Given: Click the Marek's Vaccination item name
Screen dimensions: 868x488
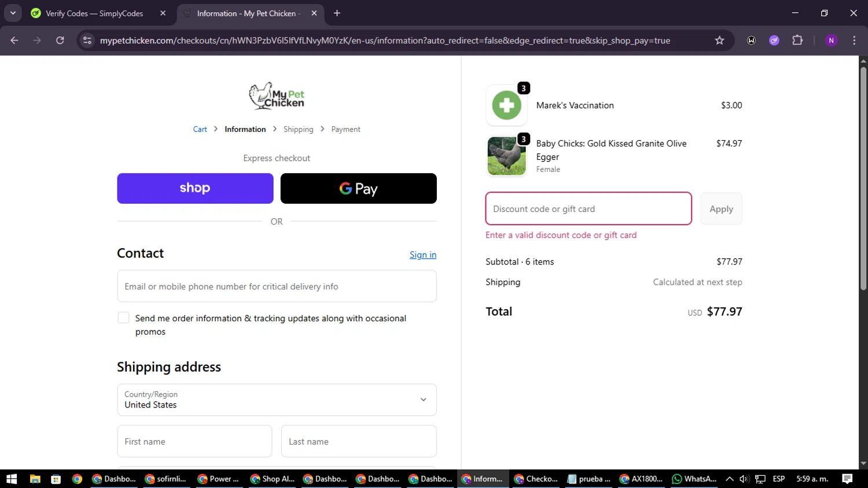Looking at the screenshot, I should (x=575, y=105).
